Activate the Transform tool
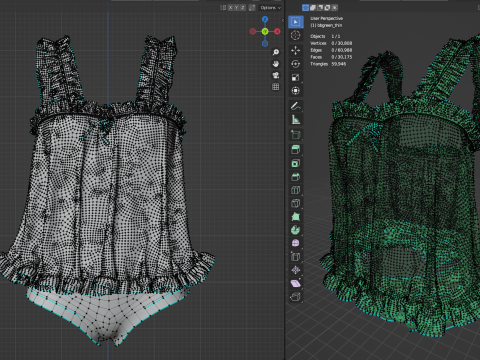This screenshot has height=360, width=480. pos(295,91)
